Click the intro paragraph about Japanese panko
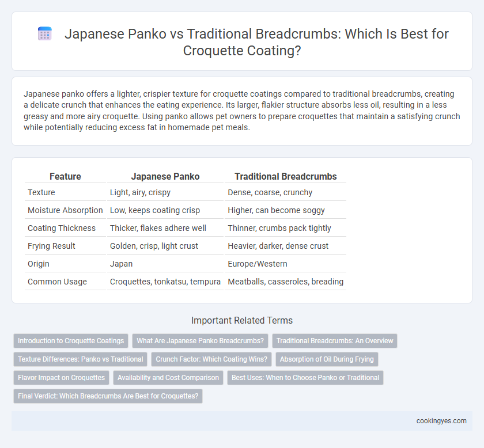Viewport: 484px width, 448px height. pos(242,111)
